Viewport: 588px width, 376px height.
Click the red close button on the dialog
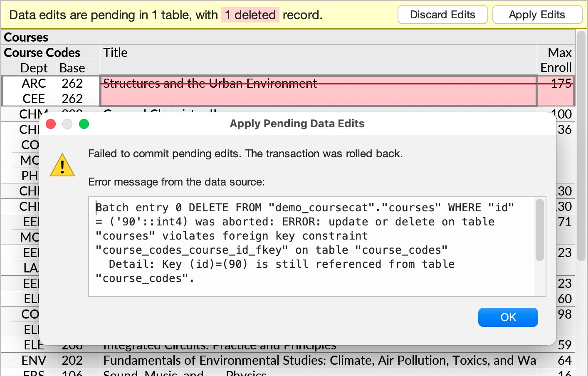pyautogui.click(x=51, y=124)
